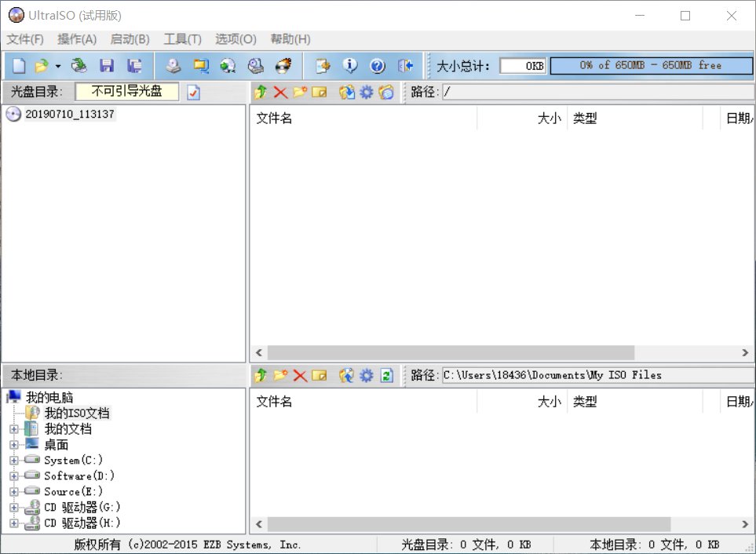Click the local path field showing C:\Users
This screenshot has width=756, height=554.
pos(597,375)
